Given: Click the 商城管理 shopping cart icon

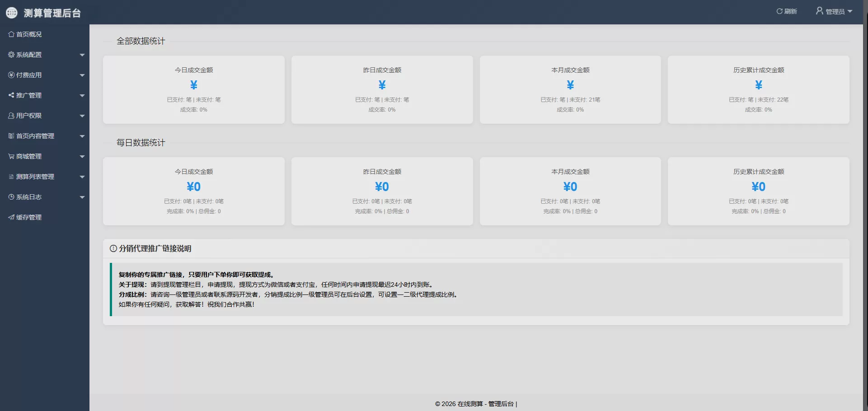Looking at the screenshot, I should tap(11, 156).
